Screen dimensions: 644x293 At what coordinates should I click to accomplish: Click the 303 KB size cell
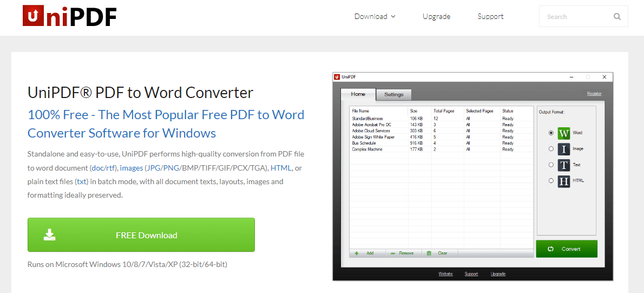[416, 131]
